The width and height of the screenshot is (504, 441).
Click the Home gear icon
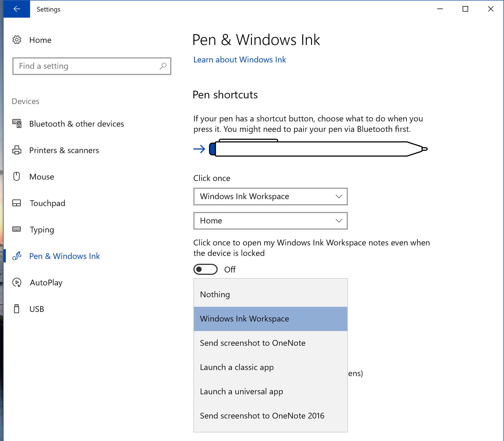pyautogui.click(x=17, y=40)
